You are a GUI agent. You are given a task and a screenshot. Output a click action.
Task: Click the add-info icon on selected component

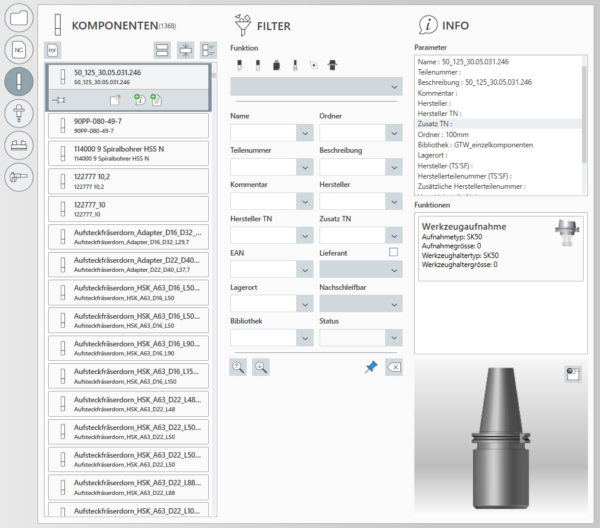(139, 100)
